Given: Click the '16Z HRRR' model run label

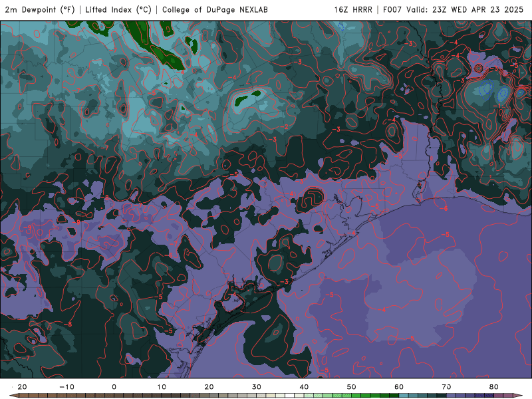Looking at the screenshot, I should tap(353, 9).
